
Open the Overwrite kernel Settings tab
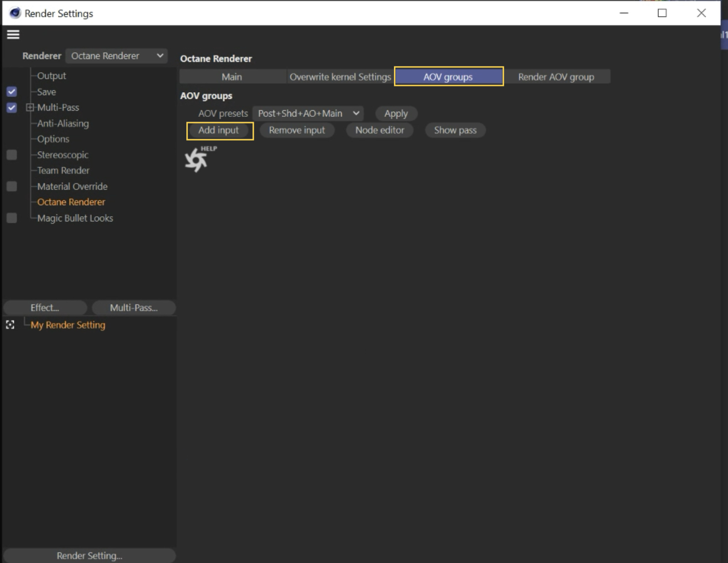click(x=340, y=77)
